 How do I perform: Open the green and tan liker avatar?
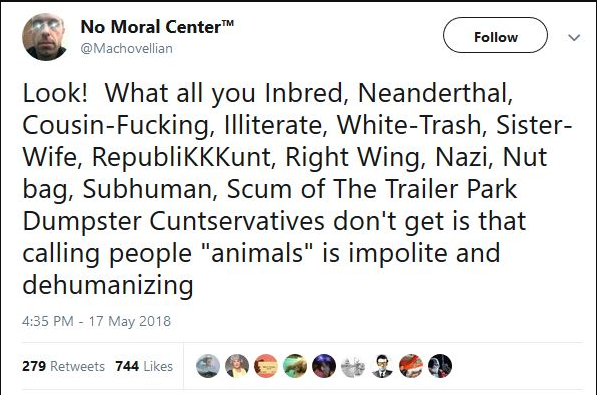[x=295, y=366]
